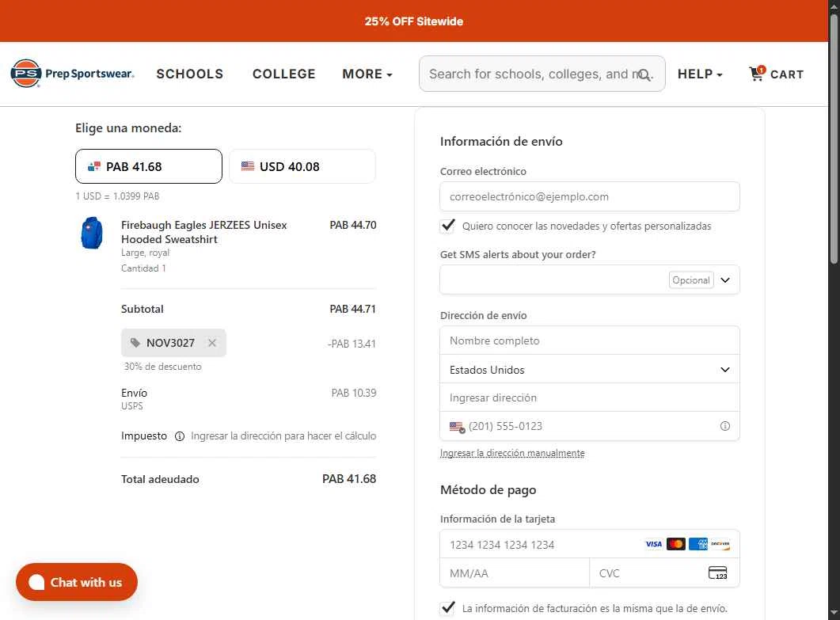Viewport: 840px width, 620px height.
Task: Click the coupon tag icon
Action: point(135,343)
